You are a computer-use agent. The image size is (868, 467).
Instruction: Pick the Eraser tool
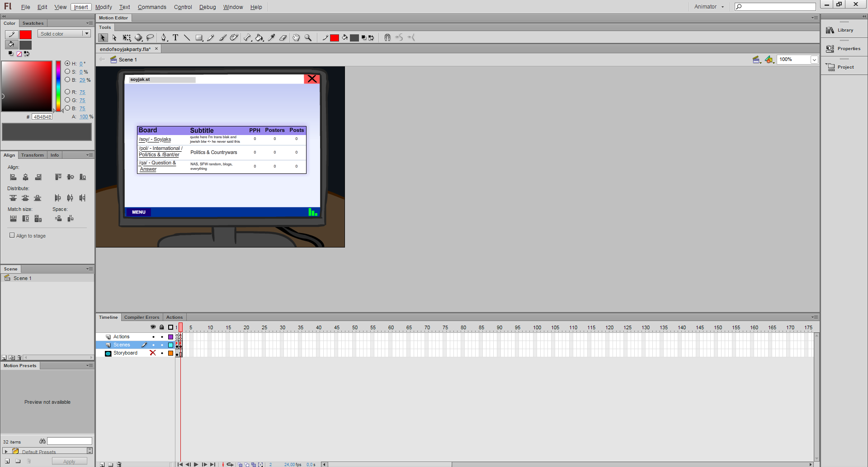[283, 38]
